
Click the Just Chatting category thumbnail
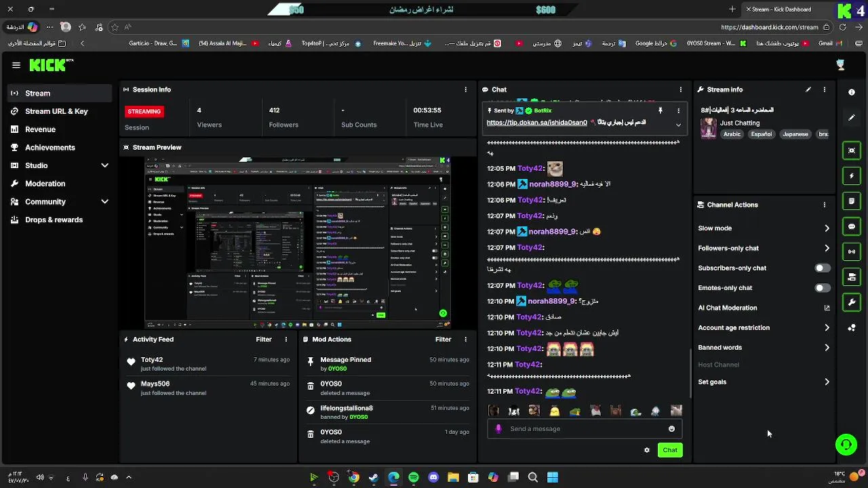tap(708, 128)
